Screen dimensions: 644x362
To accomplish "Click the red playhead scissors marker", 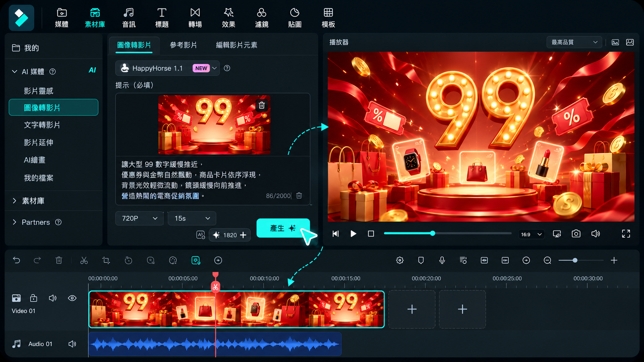I will [x=215, y=287].
